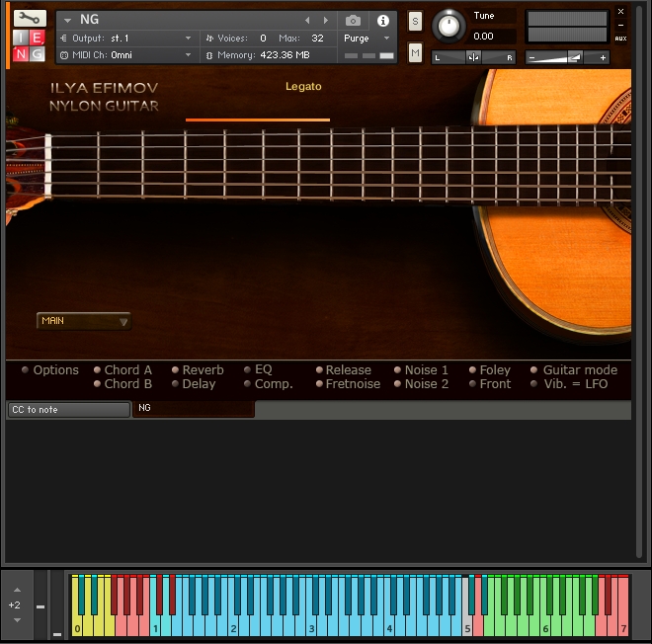This screenshot has width=652, height=644.
Task: Click the IENG instrument logo icon
Action: point(29,45)
